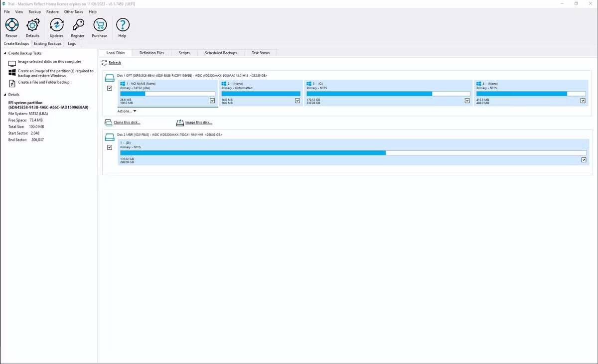Click the Image this disk link
This screenshot has width=598, height=364.
(199, 122)
